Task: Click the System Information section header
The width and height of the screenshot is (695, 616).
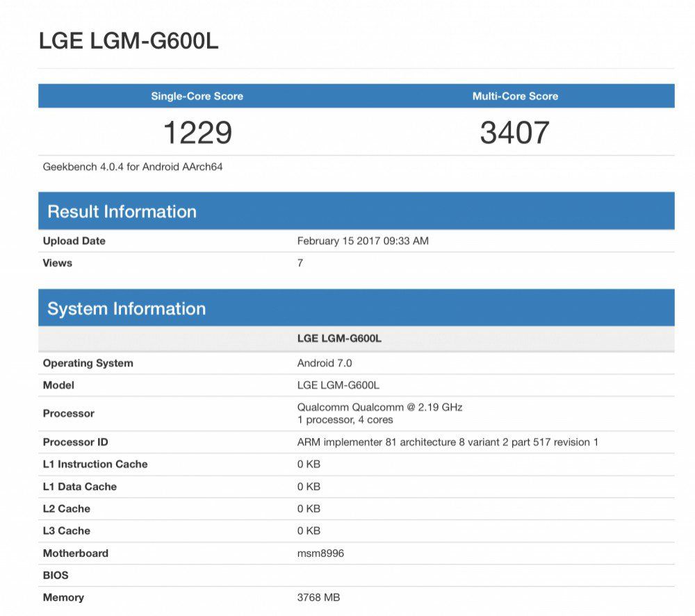Action: click(x=126, y=309)
